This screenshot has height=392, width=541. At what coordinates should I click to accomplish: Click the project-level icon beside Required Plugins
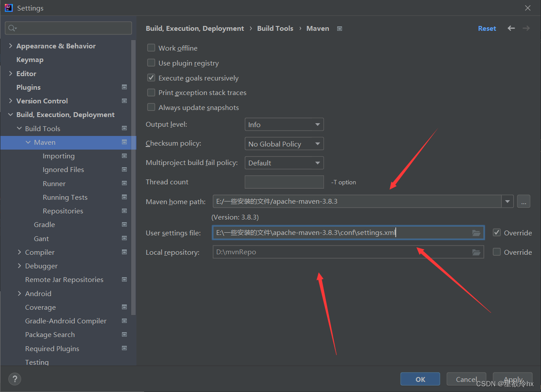pos(125,348)
